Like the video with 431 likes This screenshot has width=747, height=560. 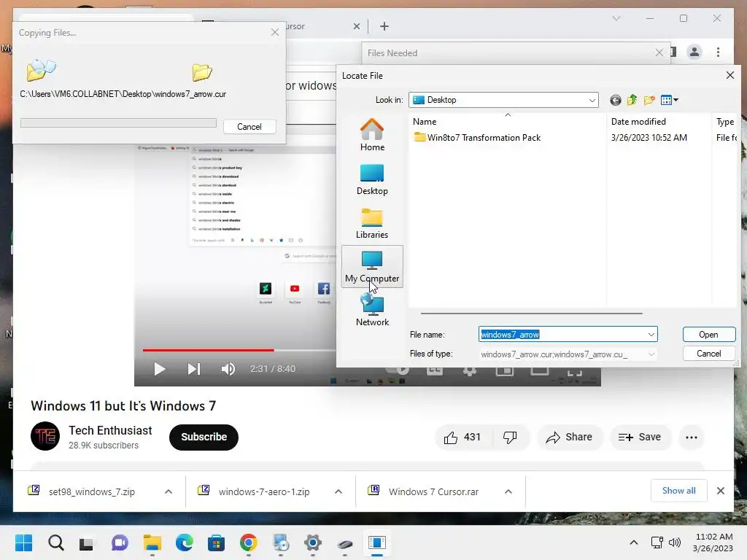(x=462, y=437)
